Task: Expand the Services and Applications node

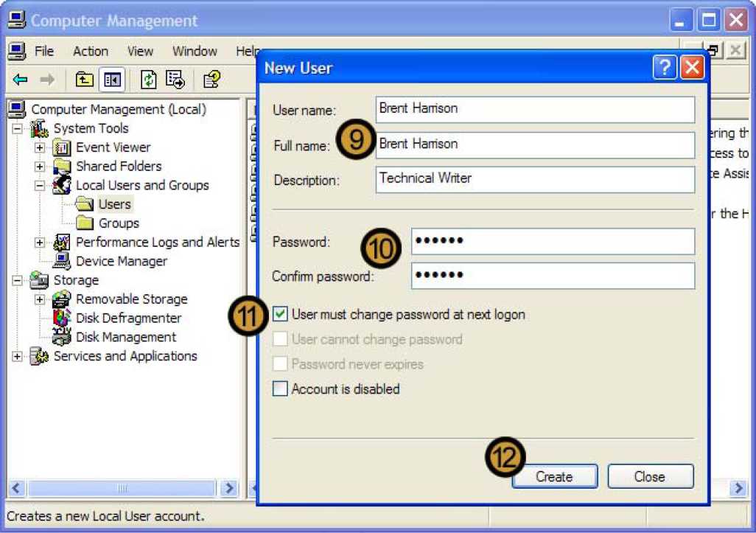Action: 17,357
